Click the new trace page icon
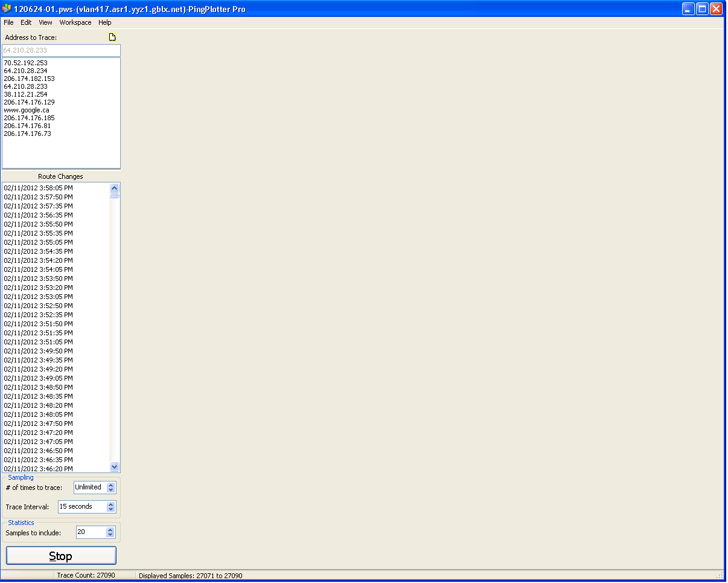Viewport: 728px width, 583px height. tap(112, 37)
